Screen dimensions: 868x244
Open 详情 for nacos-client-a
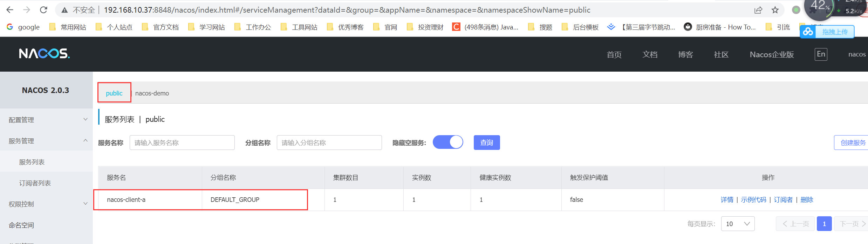727,199
